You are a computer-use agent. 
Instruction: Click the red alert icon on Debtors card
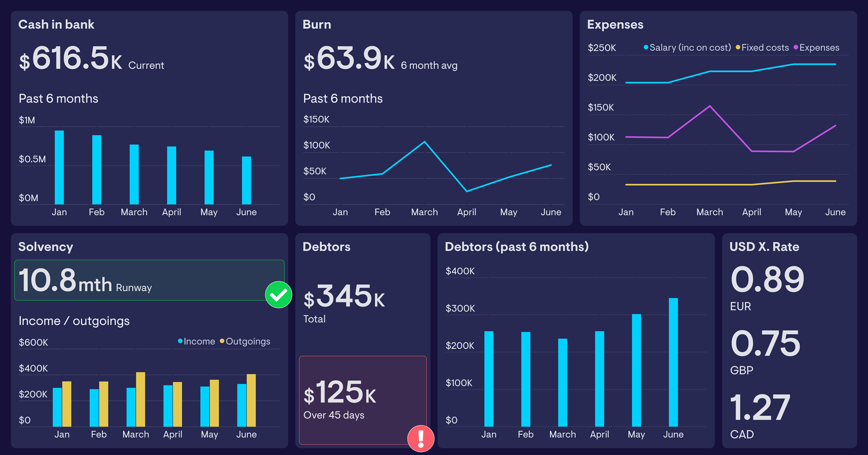(x=420, y=438)
